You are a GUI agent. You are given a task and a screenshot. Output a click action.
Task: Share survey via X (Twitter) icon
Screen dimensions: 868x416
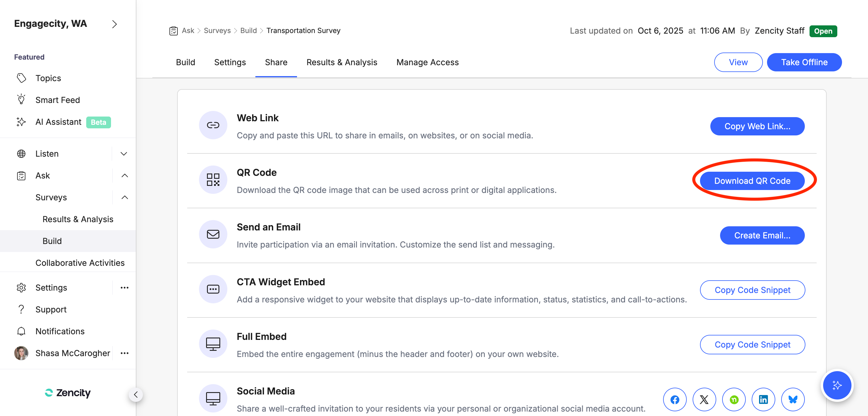(x=704, y=399)
